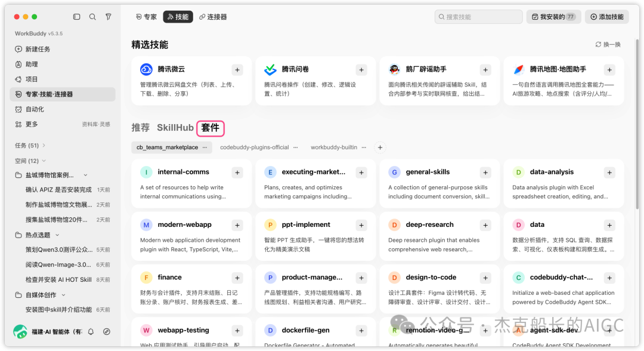Refresh featured skills with 换一换

click(608, 45)
